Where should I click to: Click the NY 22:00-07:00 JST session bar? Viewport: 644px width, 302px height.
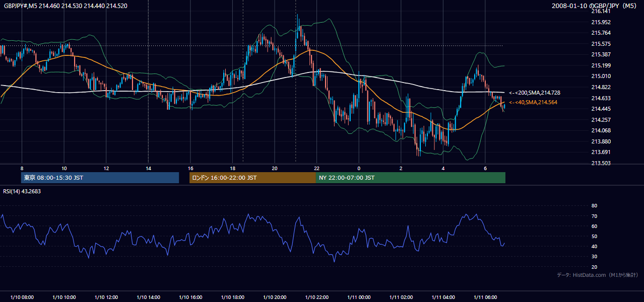pyautogui.click(x=411, y=178)
